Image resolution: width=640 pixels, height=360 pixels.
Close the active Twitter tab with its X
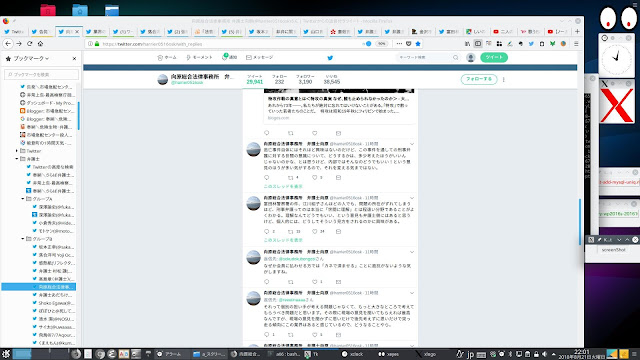click(x=77, y=31)
